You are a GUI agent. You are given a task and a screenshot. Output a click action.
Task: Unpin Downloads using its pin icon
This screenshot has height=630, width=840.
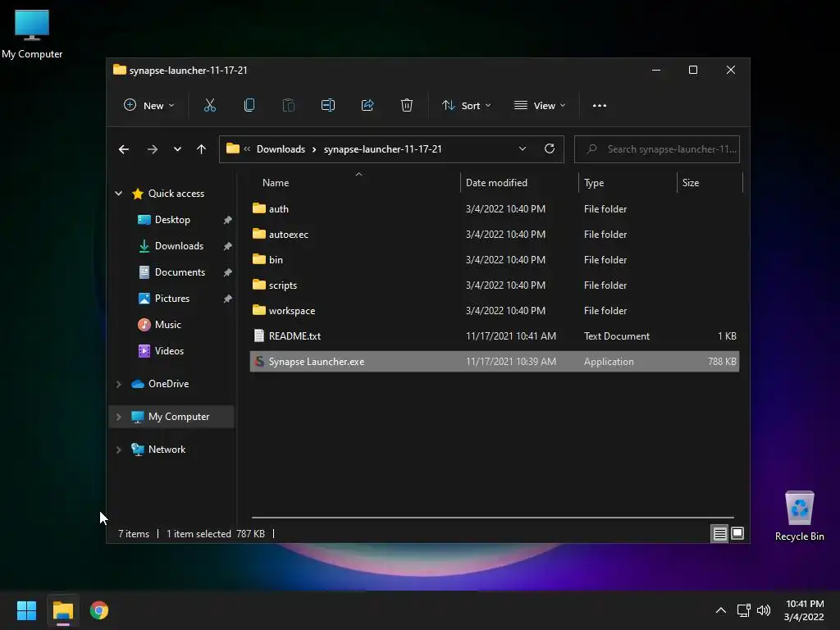coord(227,246)
